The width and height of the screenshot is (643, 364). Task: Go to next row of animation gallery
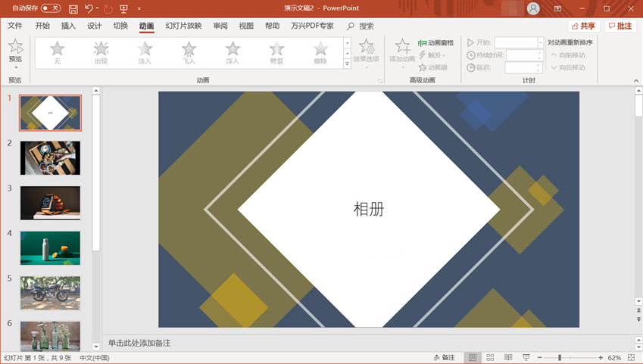point(348,53)
